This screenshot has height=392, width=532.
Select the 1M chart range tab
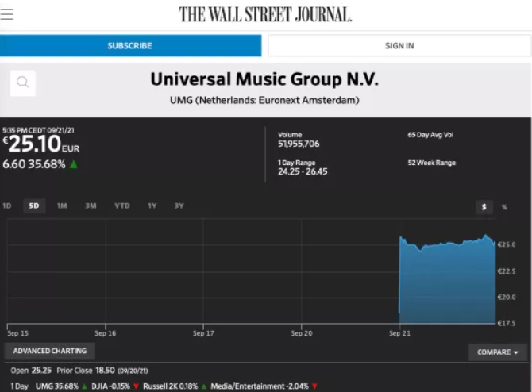(x=62, y=206)
